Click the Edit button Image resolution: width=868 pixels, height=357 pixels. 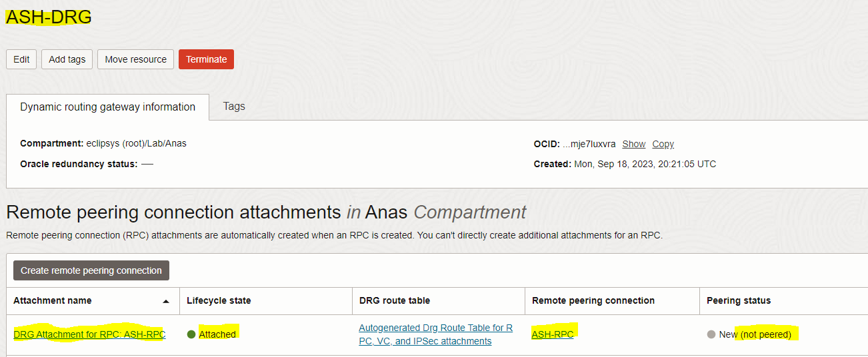pos(21,59)
